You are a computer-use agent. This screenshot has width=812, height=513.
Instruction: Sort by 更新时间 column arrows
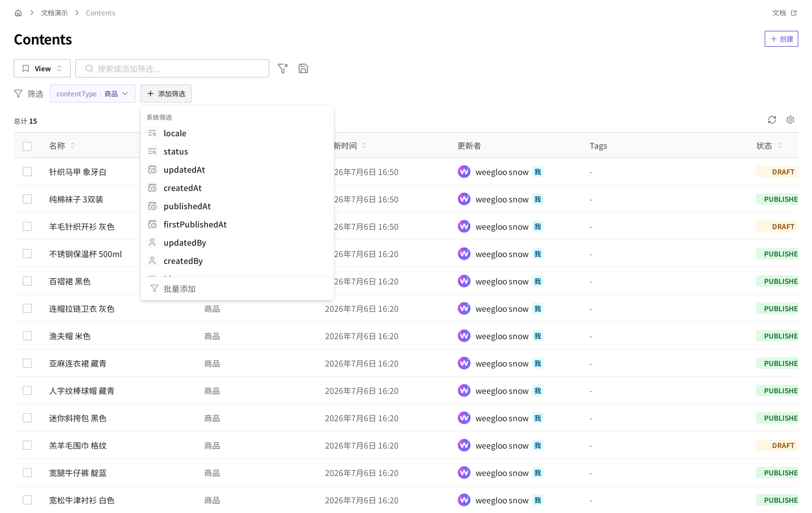[364, 146]
